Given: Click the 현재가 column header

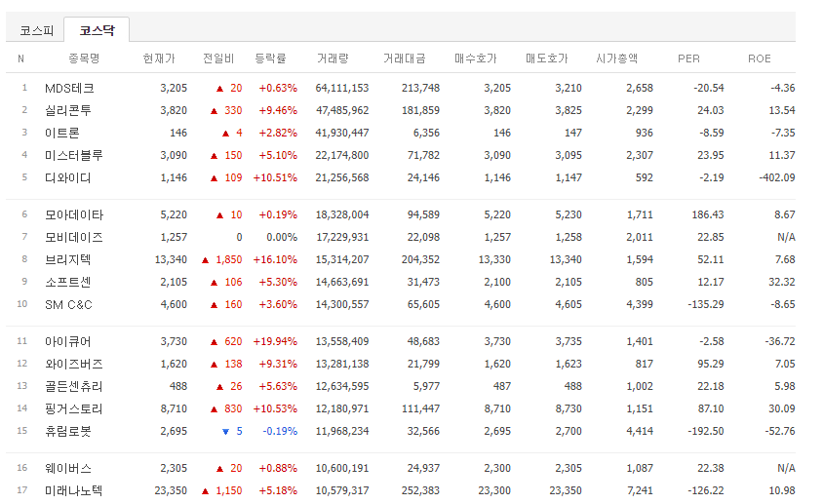Looking at the screenshot, I should [159, 58].
